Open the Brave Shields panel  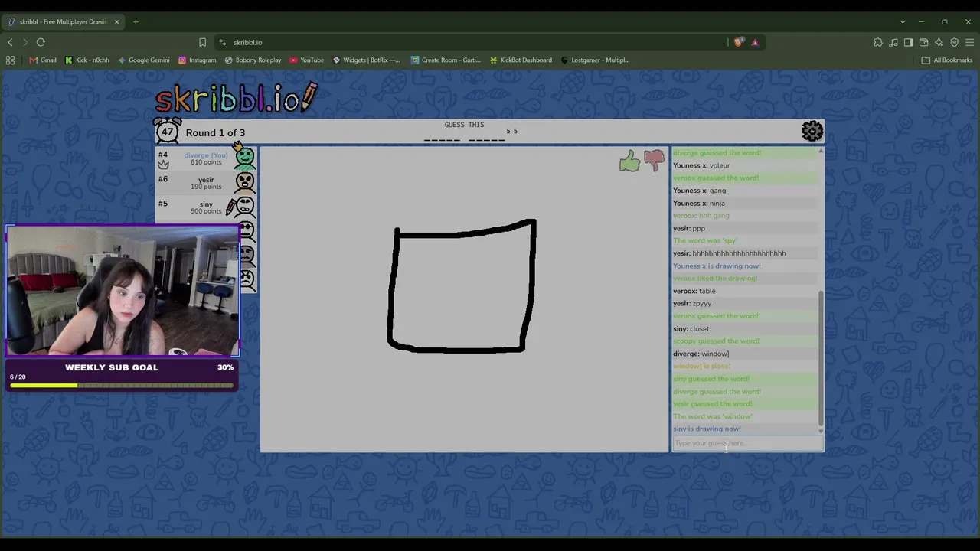[x=738, y=42]
